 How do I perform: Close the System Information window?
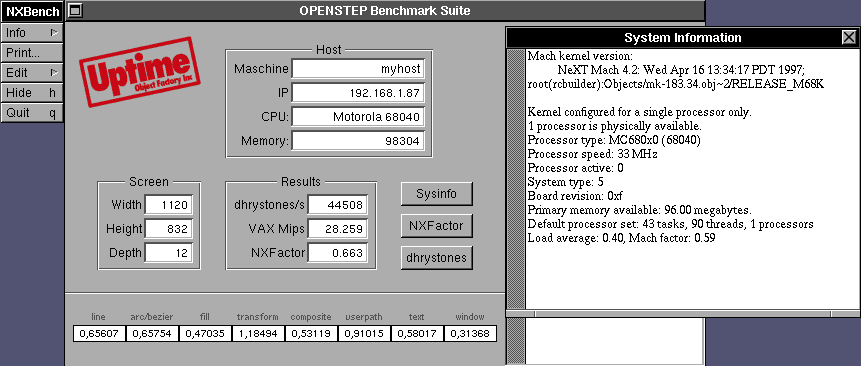(848, 37)
